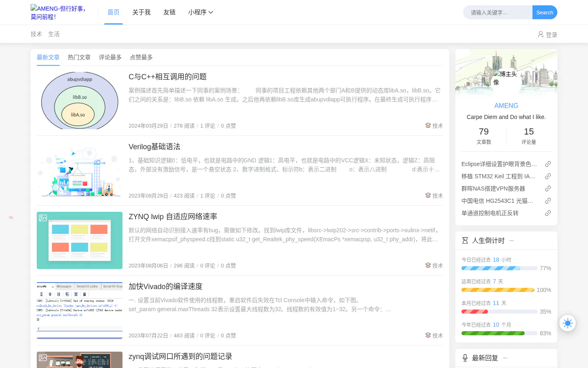The height and width of the screenshot is (368, 588).
Task: Click the 本月已经过去 progress bar
Action: [x=499, y=312]
